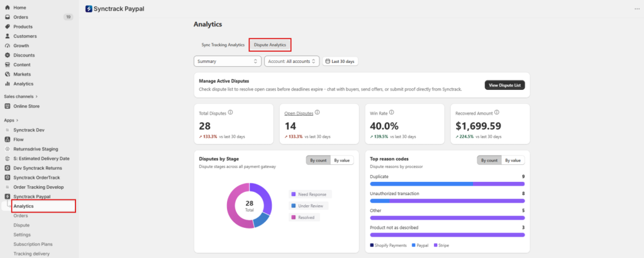Open the Account: All accounts dropdown
Image resolution: width=644 pixels, height=258 pixels.
(292, 61)
